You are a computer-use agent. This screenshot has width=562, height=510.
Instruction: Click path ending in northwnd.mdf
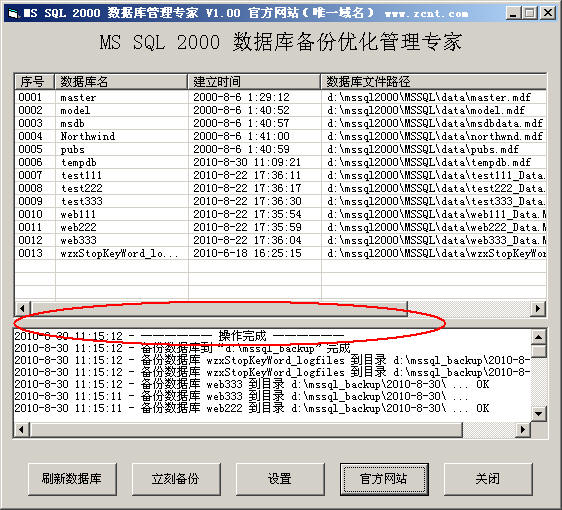tap(434, 136)
